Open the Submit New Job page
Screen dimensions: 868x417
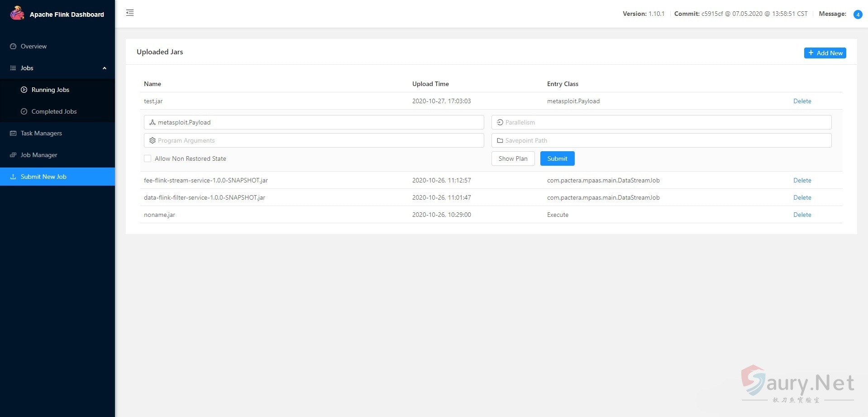(x=43, y=177)
